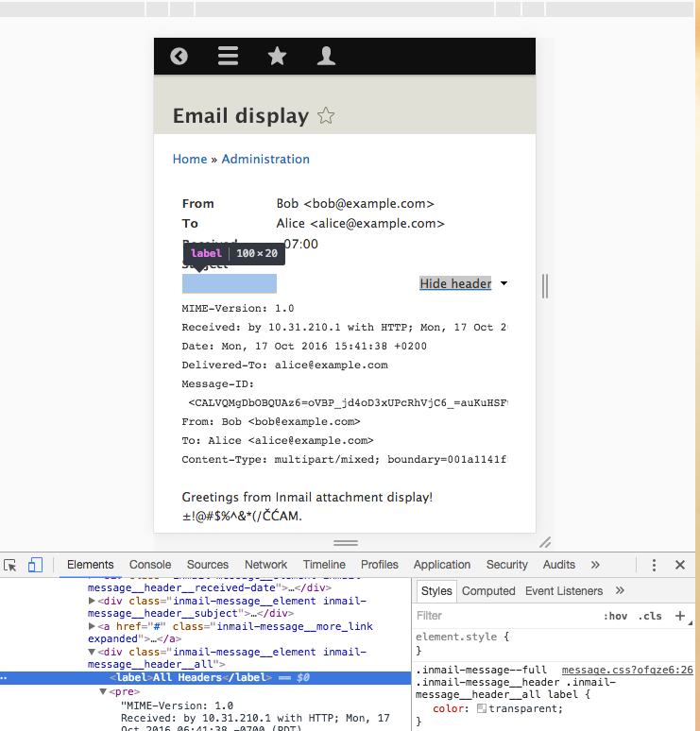Follow the Home breadcrumb link
The image size is (700, 731).
coord(190,159)
